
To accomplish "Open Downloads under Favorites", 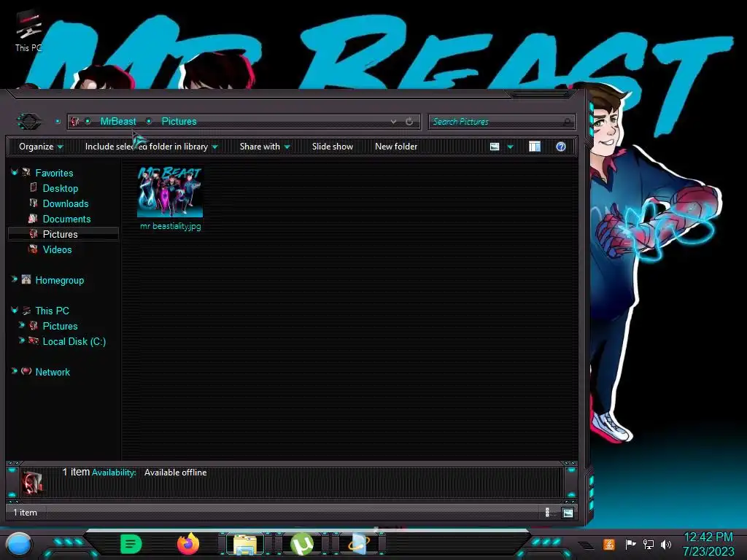I will [x=65, y=203].
